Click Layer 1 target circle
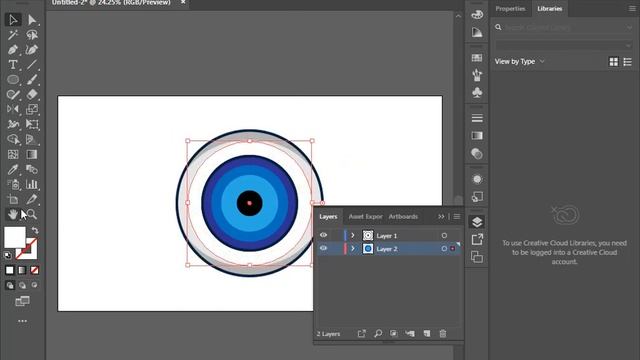 point(444,236)
